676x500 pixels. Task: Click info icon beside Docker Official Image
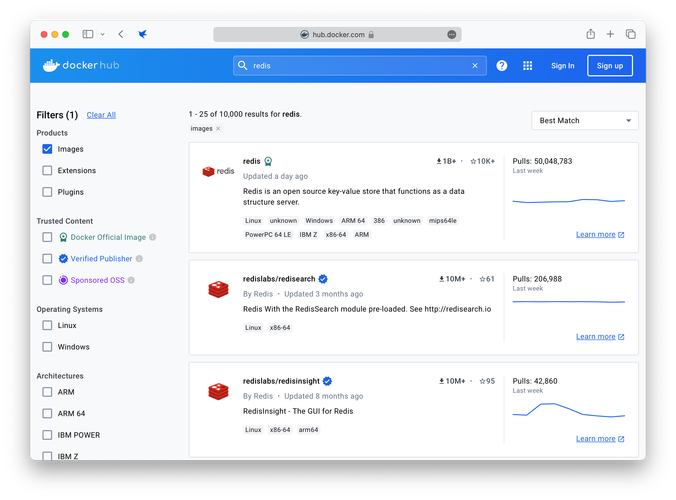153,237
